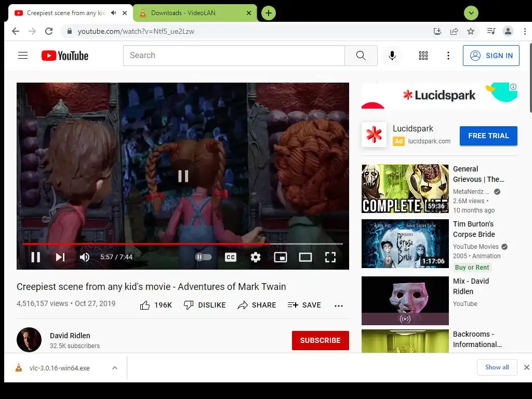Reload the YouTube page
Viewport: 532px width, 399px height.
tap(49, 31)
